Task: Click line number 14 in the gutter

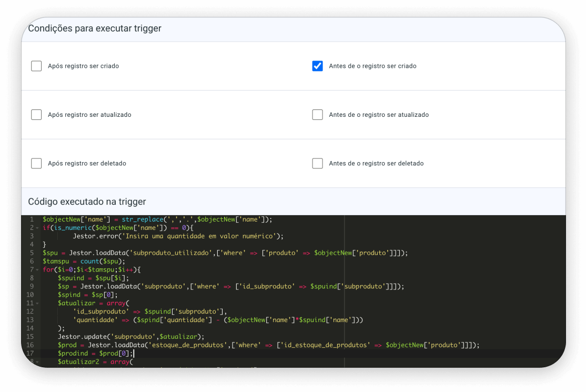Action: pos(30,328)
